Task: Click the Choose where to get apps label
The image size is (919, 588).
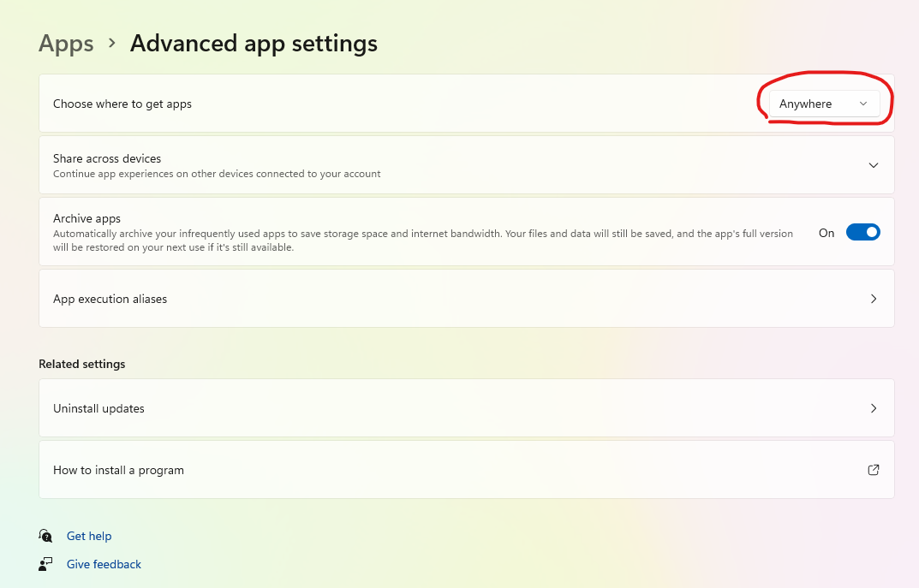Action: click(122, 104)
